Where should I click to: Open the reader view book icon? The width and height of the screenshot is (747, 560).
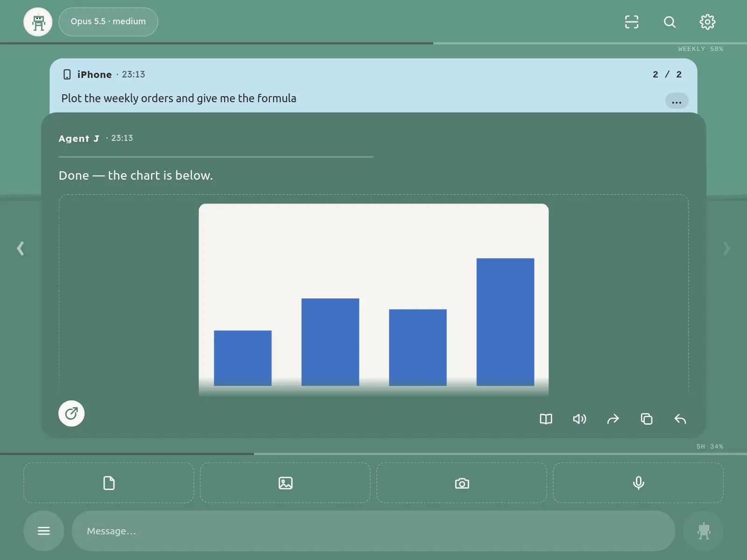[546, 419]
